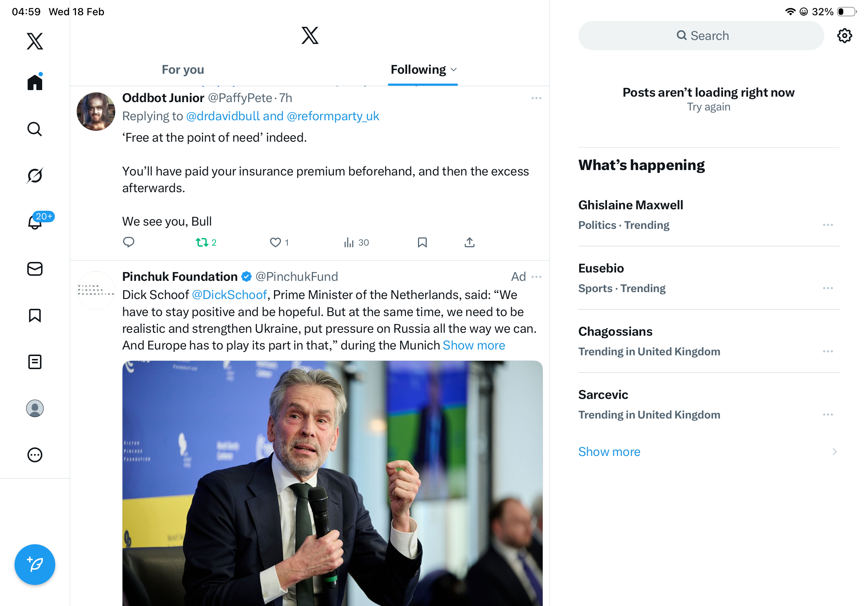Open the Grok icon in sidebar

pos(35,175)
